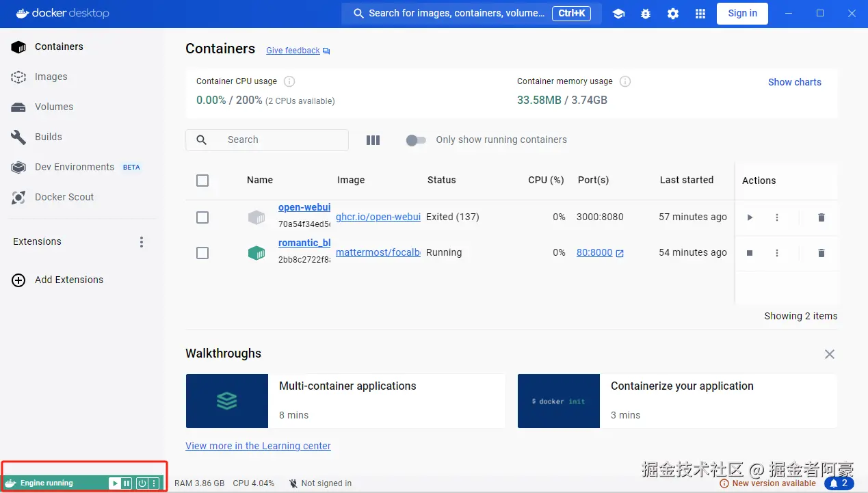
Task: Open the column display options icon
Action: tap(373, 140)
